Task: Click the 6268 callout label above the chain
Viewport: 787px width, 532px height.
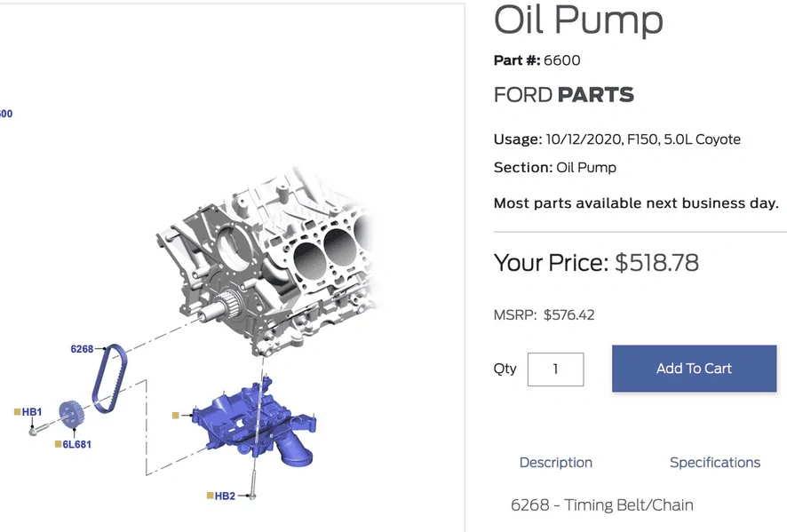Action: pos(81,348)
